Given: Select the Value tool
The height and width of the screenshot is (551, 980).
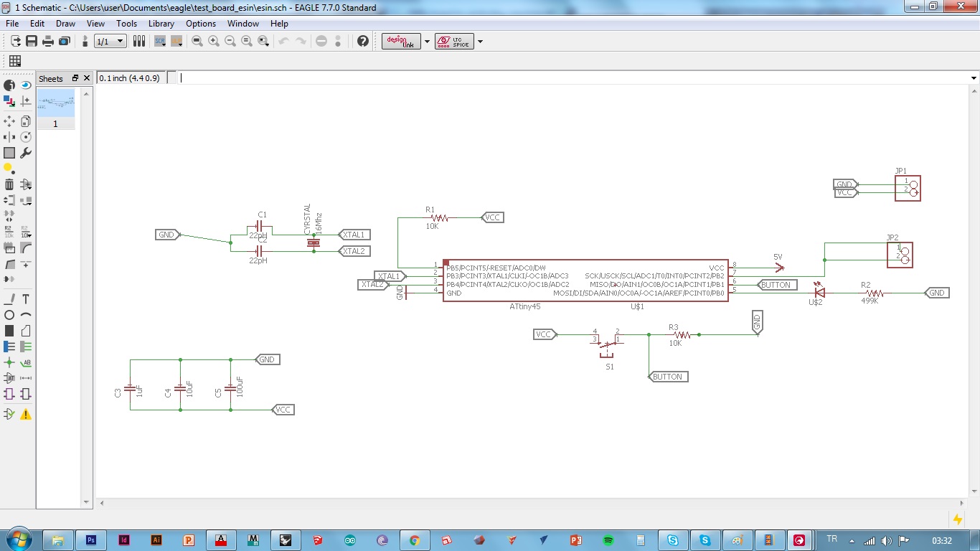Looking at the screenshot, I should click(26, 232).
